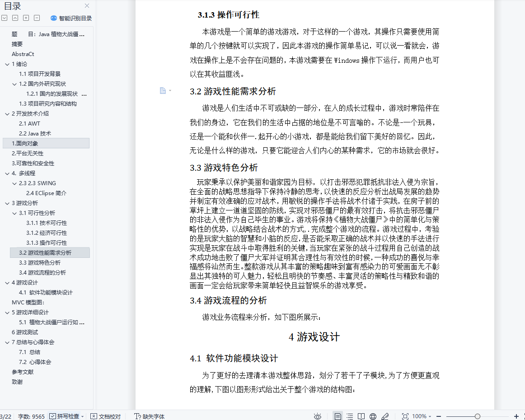Activate the writing mode pen icon
Screen dimensions: 525x420
[x=385, y=416]
